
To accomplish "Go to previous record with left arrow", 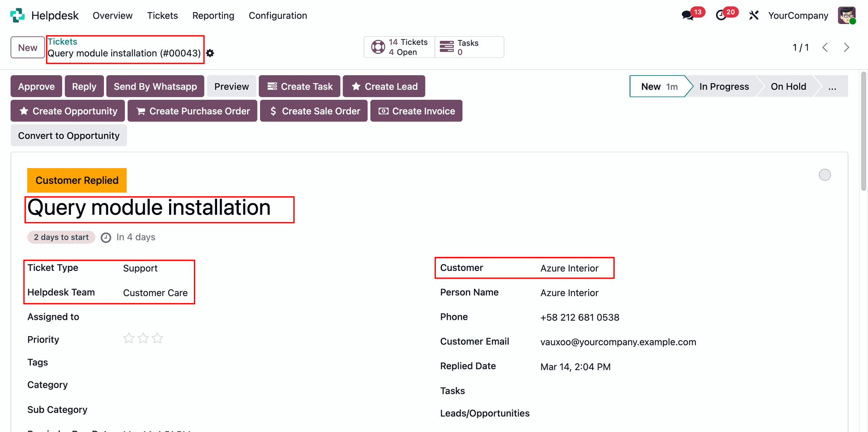I will click(825, 47).
